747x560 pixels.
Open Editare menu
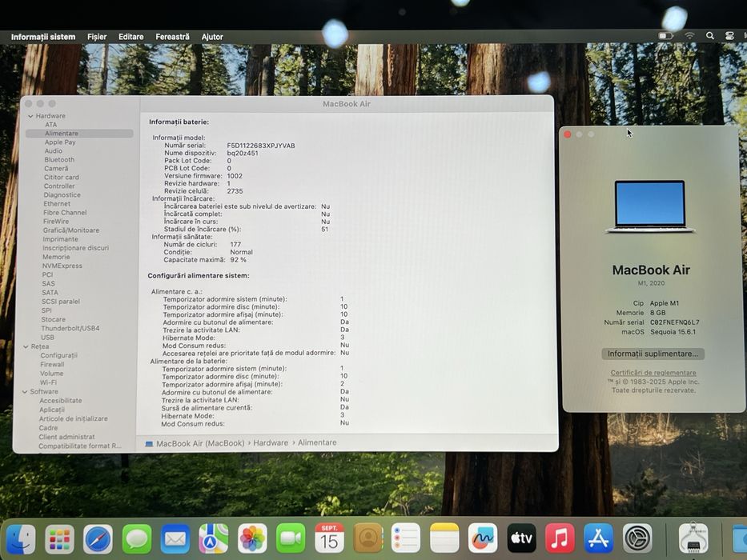pyautogui.click(x=131, y=37)
